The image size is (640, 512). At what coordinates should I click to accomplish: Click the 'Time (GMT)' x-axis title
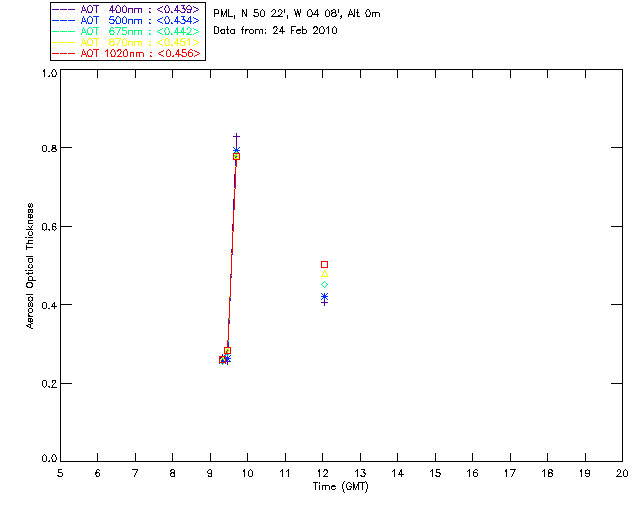341,487
